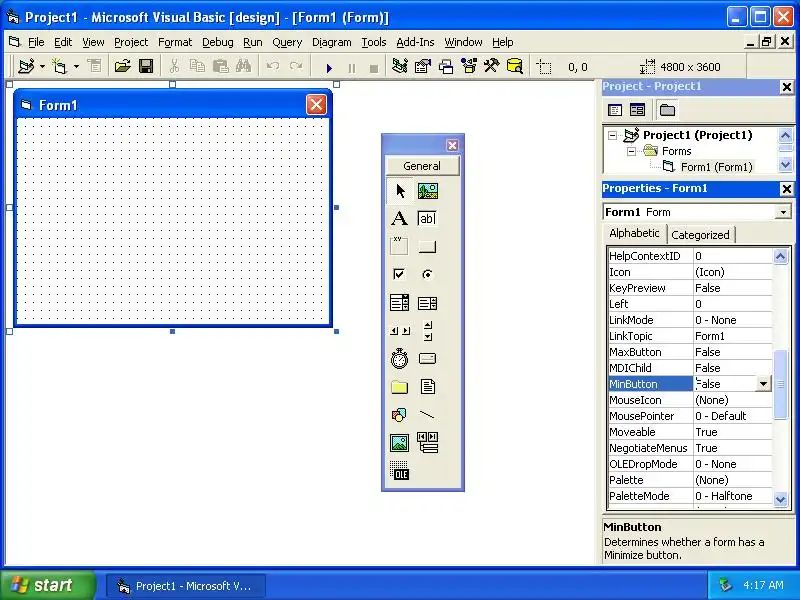Select the ListBox tool in toolbox
Viewport: 800px width, 600px height.
428,303
